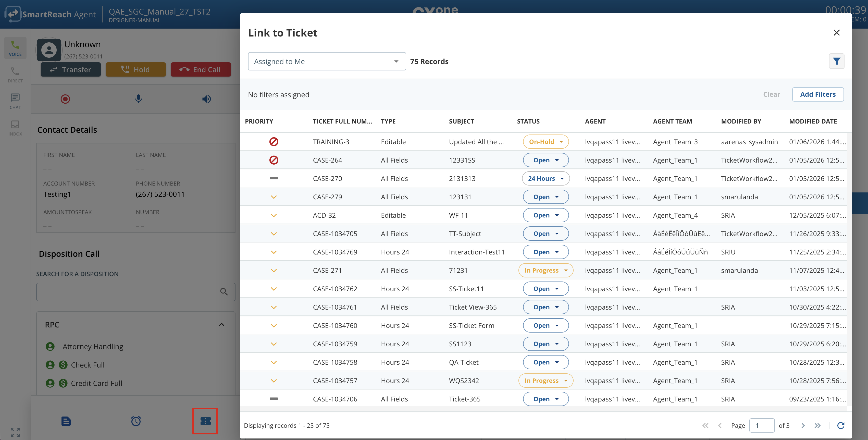Switch to the Voice channel tab
Screen dimensions: 868x440
(x=15, y=48)
